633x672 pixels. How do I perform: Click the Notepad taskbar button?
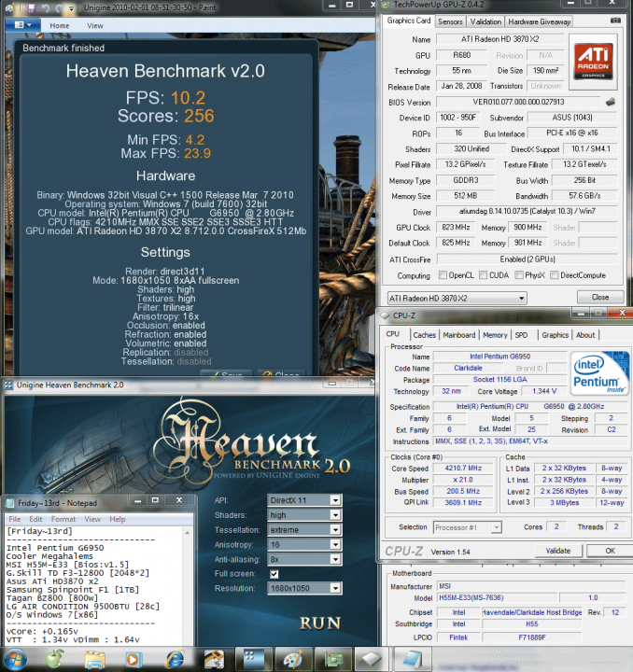pos(411,659)
